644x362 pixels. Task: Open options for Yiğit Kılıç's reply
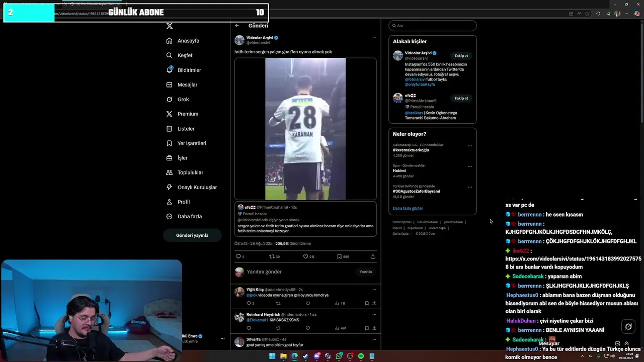[x=374, y=290]
